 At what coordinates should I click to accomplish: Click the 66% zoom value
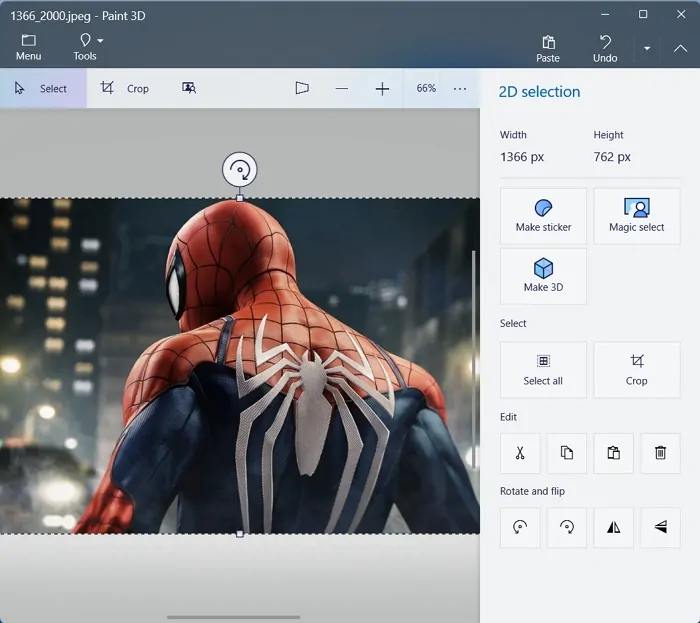[426, 88]
